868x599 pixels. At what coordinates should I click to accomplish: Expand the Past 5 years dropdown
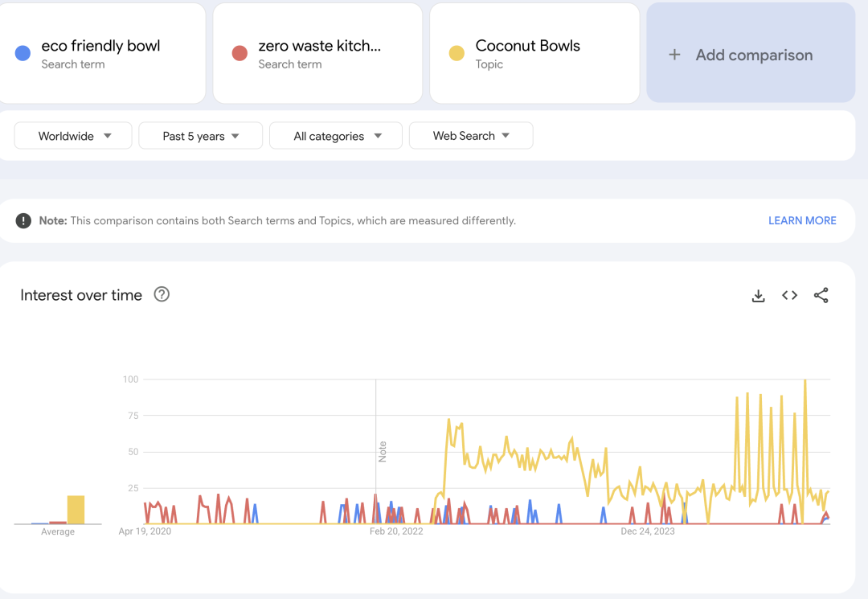pyautogui.click(x=200, y=136)
